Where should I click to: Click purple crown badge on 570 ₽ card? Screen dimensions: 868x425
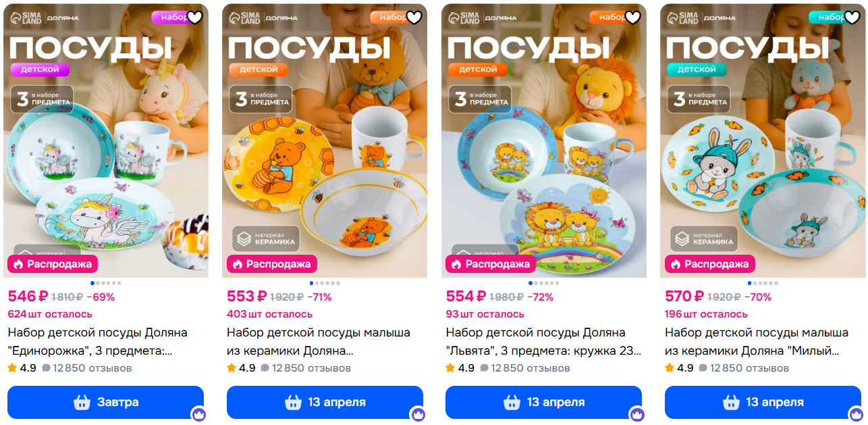click(856, 414)
